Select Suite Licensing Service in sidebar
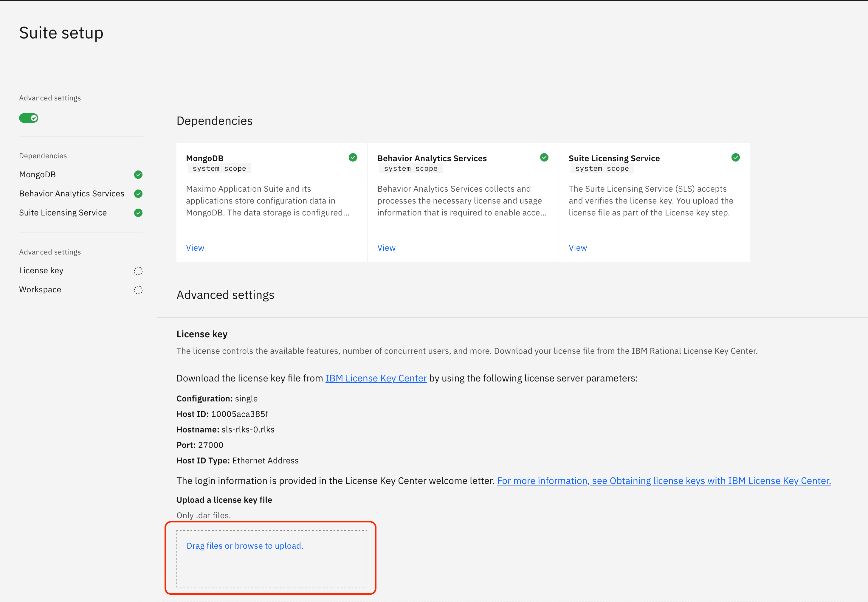 [x=63, y=213]
